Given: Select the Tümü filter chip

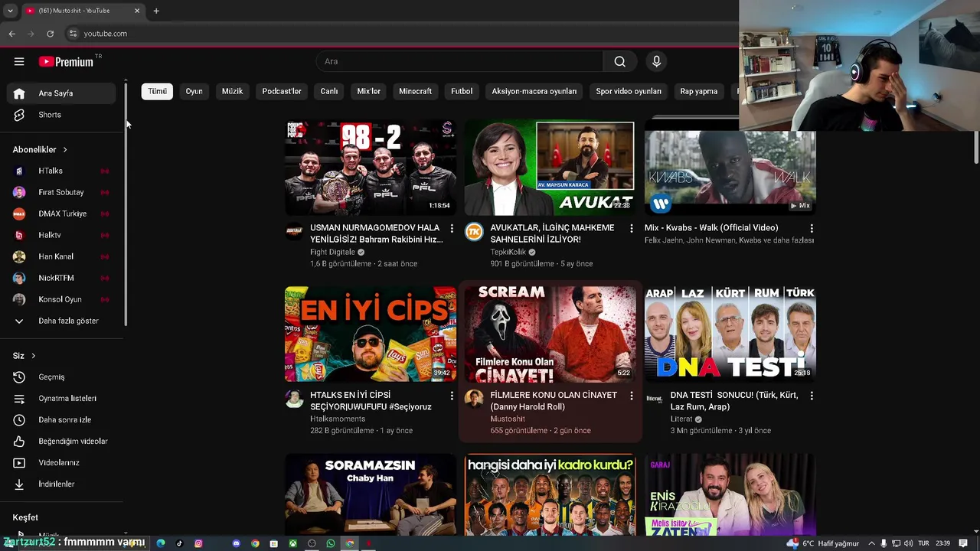Looking at the screenshot, I should 157,91.
